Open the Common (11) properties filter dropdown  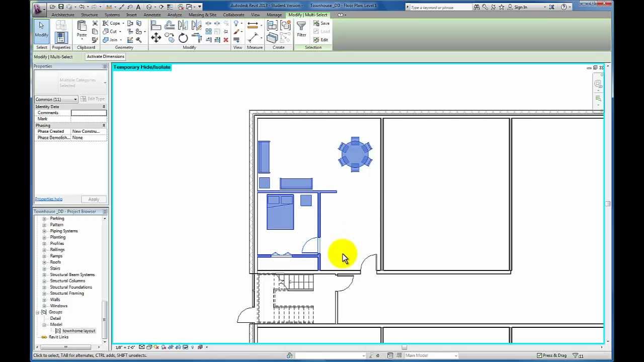point(56,99)
